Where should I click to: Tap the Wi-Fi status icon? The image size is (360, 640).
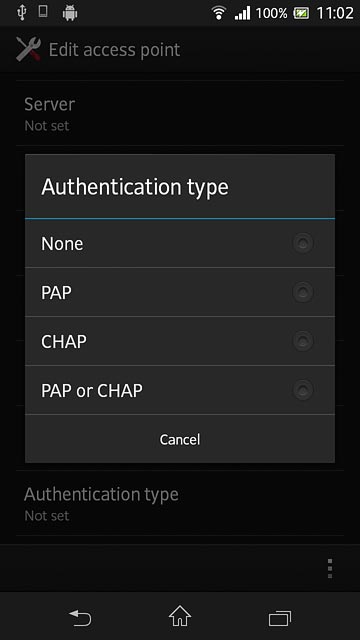[219, 13]
